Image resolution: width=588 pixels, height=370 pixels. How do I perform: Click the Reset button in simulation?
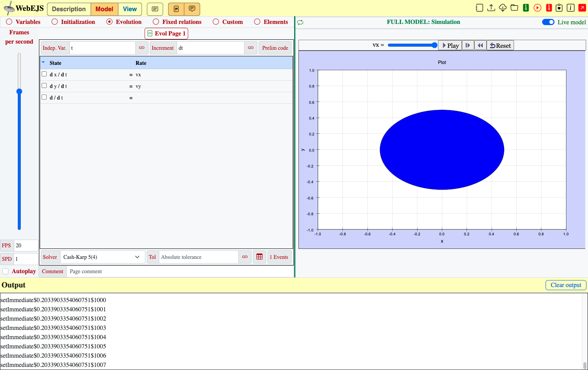[x=500, y=46]
